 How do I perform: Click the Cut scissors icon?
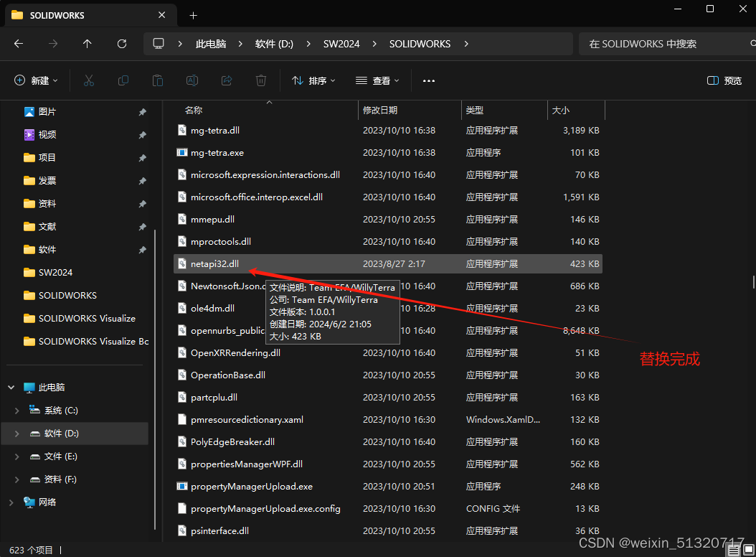pos(89,80)
